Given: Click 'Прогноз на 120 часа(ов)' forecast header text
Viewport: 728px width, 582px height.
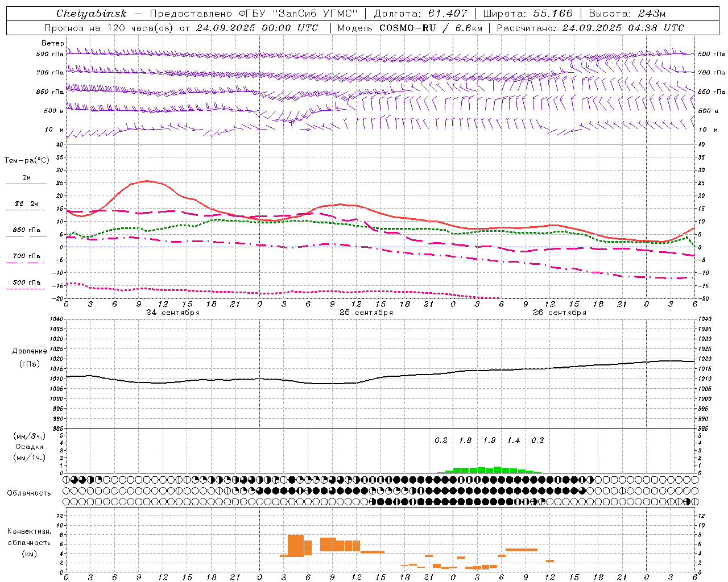Looking at the screenshot, I should 110,28.
